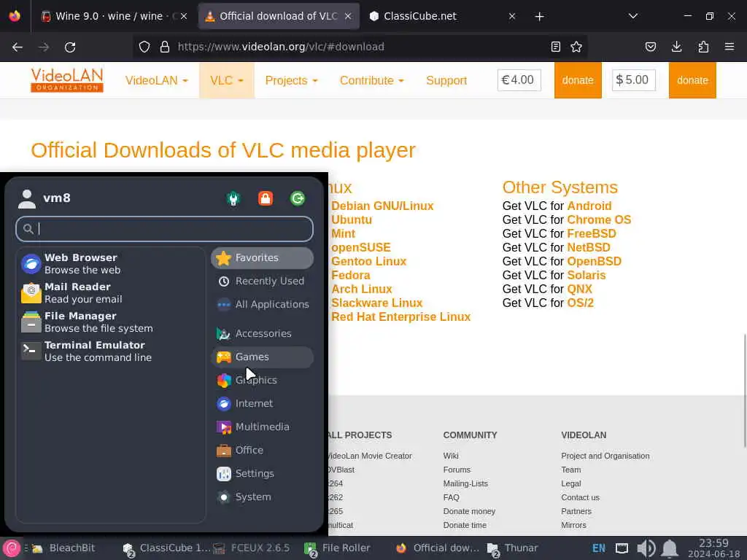747x560 pixels.
Task: Open Pocket save icon in toolbar
Action: [650, 47]
